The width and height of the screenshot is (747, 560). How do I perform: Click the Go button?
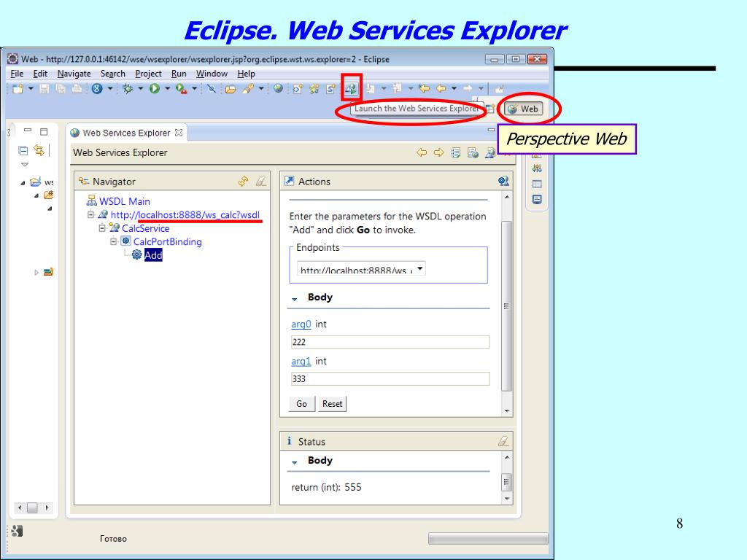point(301,404)
